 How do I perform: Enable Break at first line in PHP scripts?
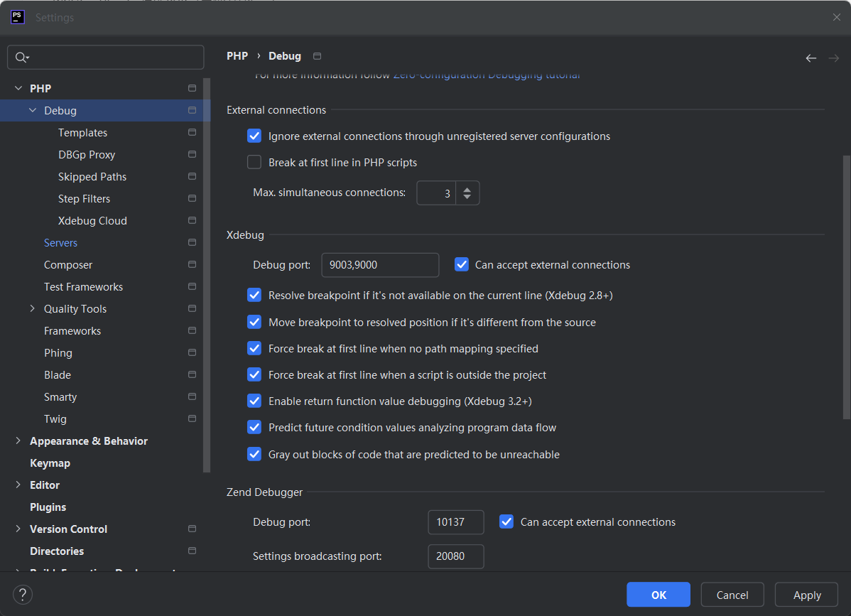click(x=254, y=162)
